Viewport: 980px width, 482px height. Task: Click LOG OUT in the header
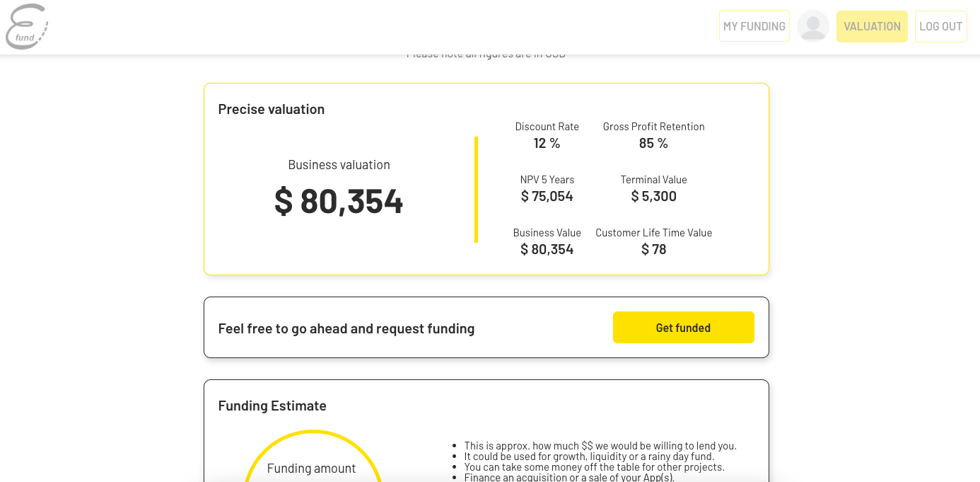click(x=940, y=26)
